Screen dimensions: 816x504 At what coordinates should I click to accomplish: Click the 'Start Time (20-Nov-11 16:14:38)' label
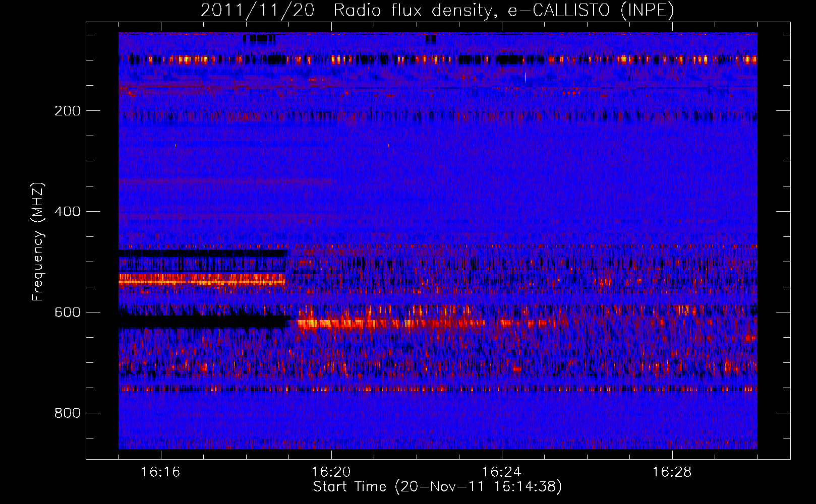tap(437, 487)
